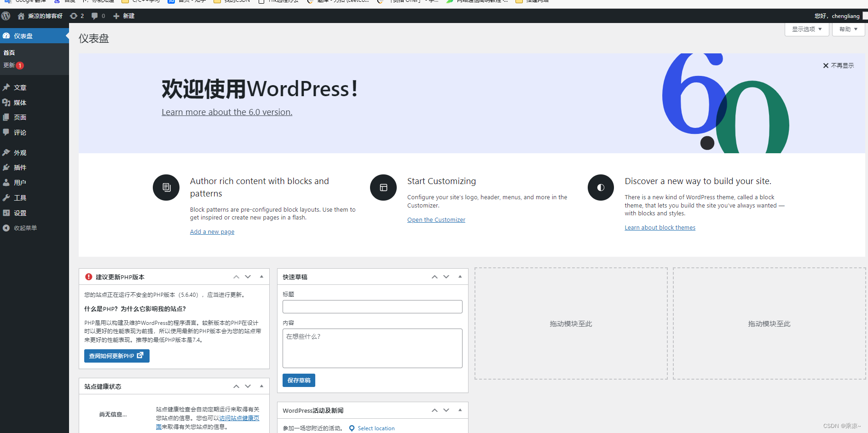The image size is (868, 433).
Task: Click the Start Customizing round layout icon
Action: click(x=383, y=187)
